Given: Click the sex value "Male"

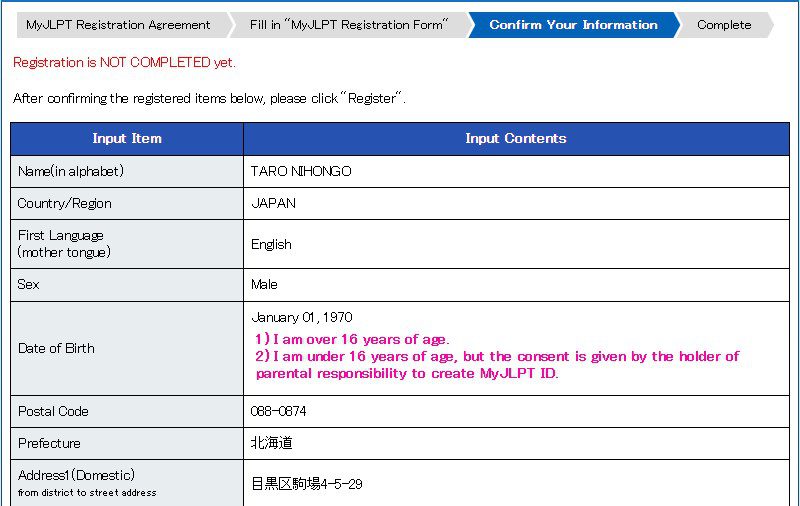Looking at the screenshot, I should [x=264, y=284].
